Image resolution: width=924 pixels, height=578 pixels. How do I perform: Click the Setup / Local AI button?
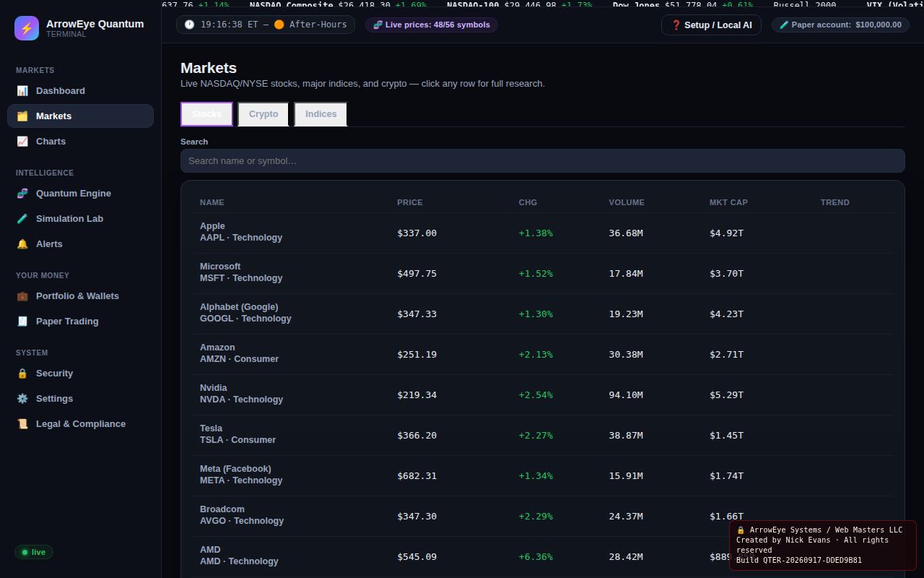coord(711,25)
